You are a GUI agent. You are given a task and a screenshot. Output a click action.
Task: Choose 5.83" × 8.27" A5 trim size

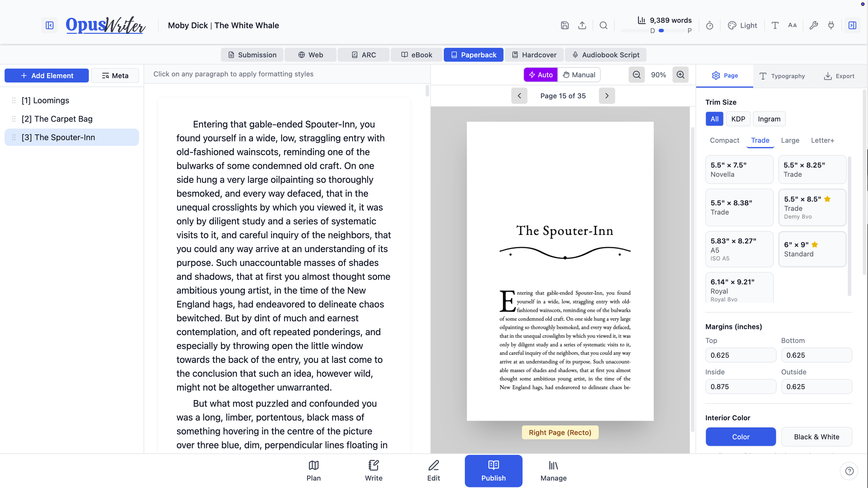739,249
